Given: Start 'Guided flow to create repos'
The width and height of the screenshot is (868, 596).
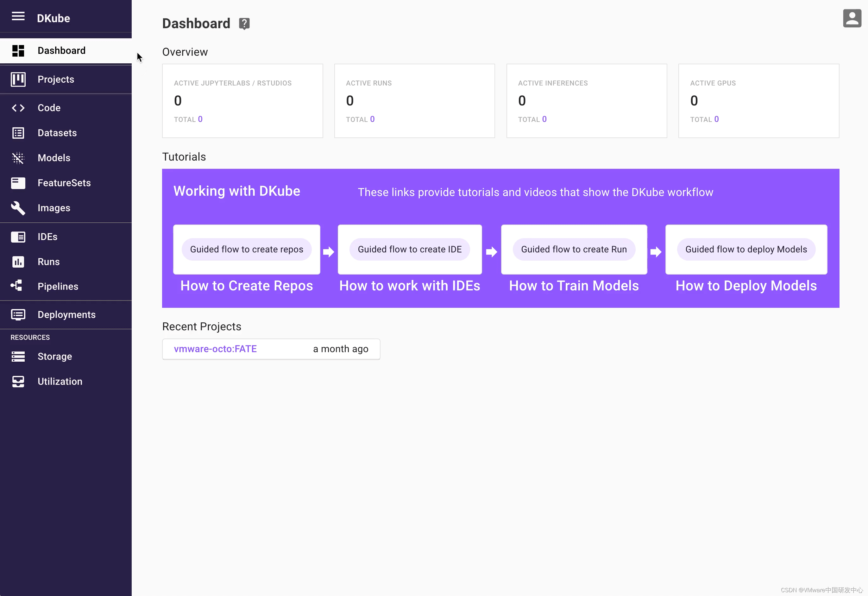Looking at the screenshot, I should coord(247,249).
